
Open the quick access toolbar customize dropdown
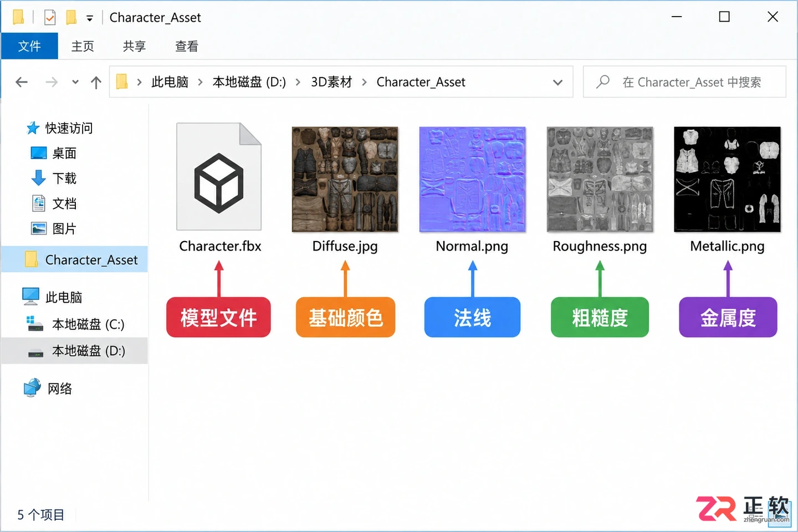pyautogui.click(x=90, y=18)
